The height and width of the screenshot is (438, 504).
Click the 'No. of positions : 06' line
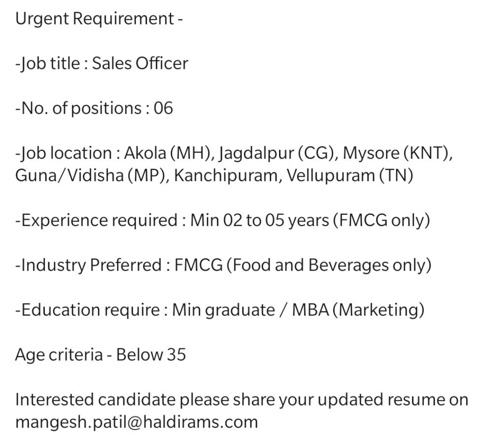(x=94, y=108)
